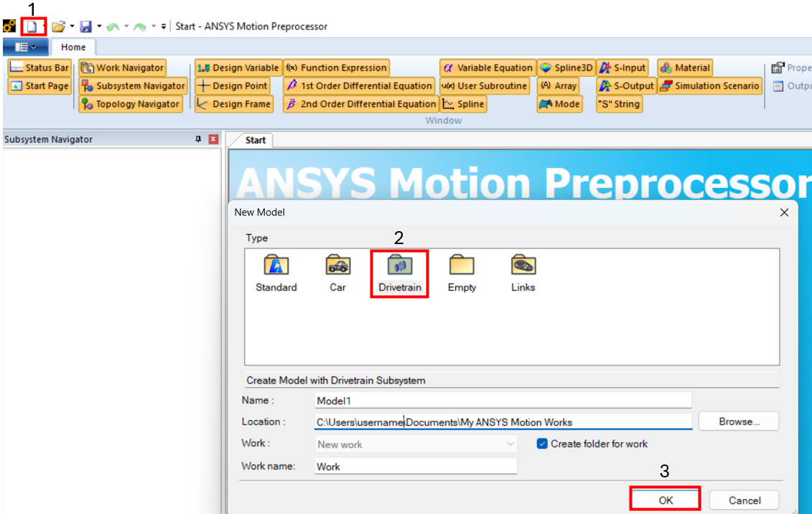The width and height of the screenshot is (812, 514).
Task: Open the blue application menu button
Action: click(x=25, y=47)
